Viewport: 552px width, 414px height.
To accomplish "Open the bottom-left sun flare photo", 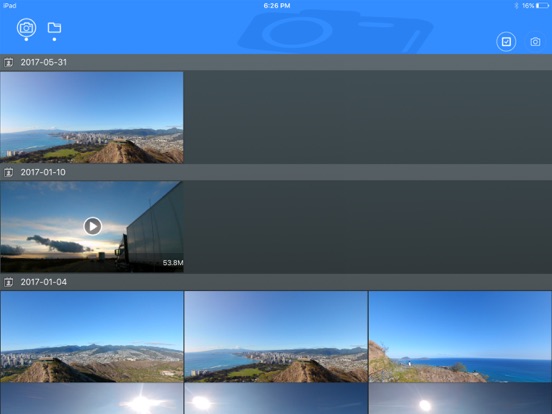I will [92, 399].
